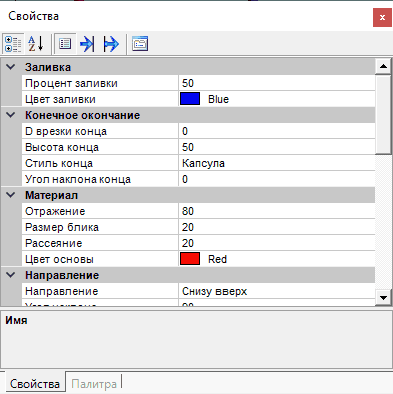Close the Свойства panel
The image size is (393, 394).
point(382,17)
